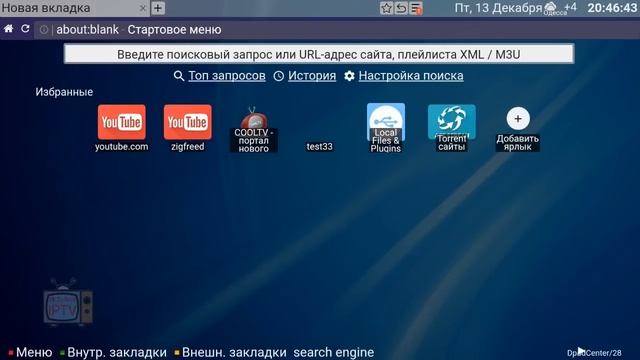
Task: Click the IPTV television logo
Action: pos(68,302)
